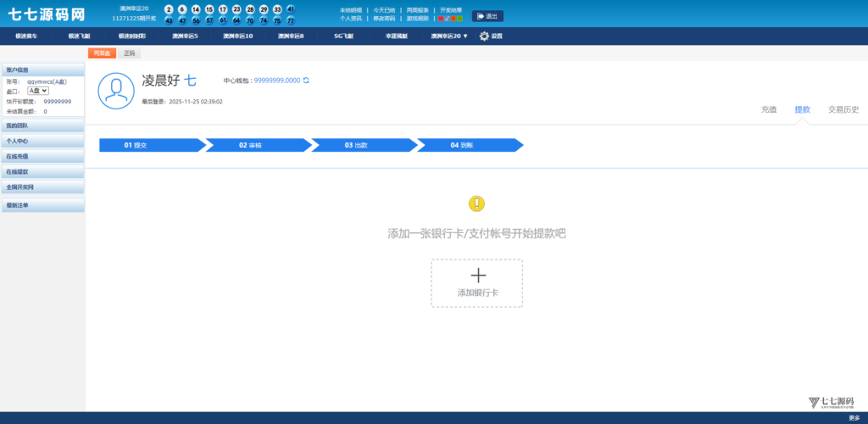The image size is (868, 424).
Task: Refresh the central wallet balance
Action: 306,81
